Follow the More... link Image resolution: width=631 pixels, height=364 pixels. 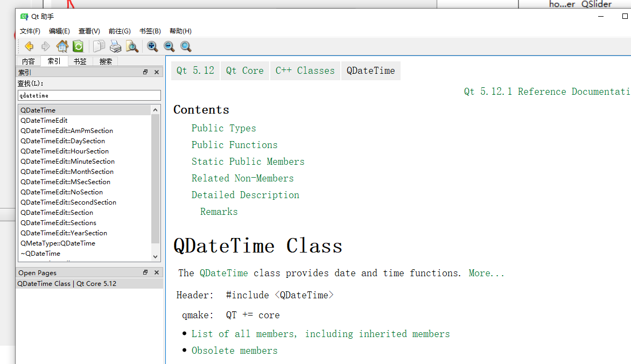tap(486, 273)
